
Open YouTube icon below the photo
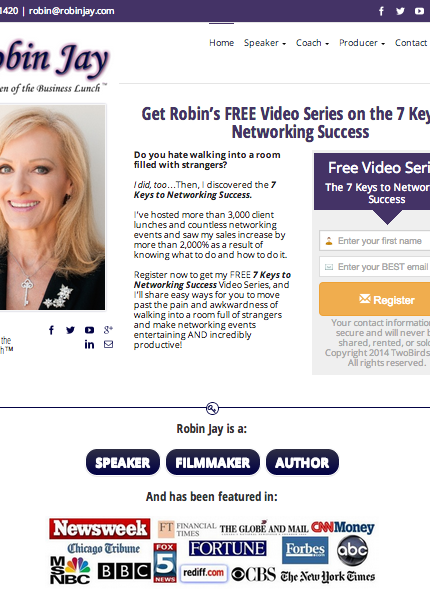point(89,330)
